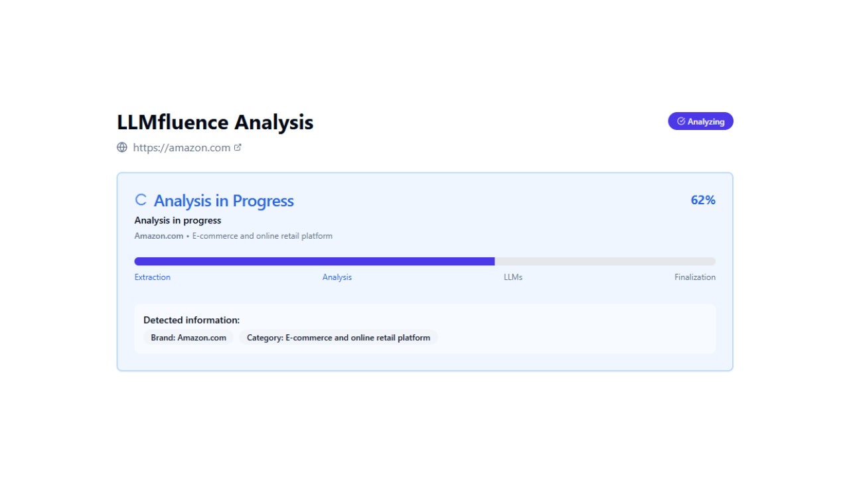
Task: Open the external link icon after amazon.com
Action: (238, 148)
